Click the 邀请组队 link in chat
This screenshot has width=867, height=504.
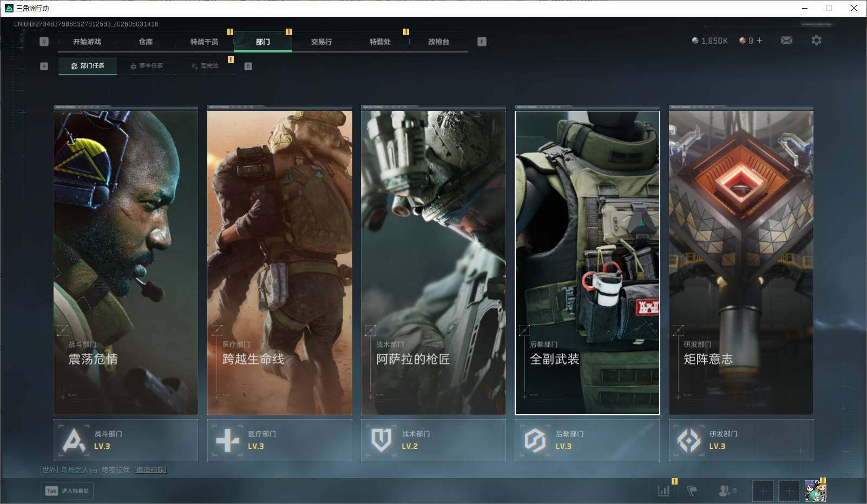coord(150,470)
